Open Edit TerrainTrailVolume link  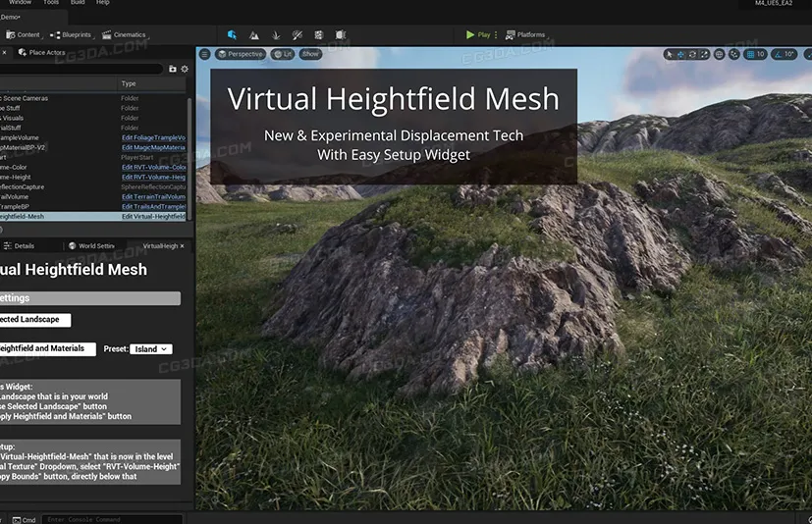[x=153, y=196]
